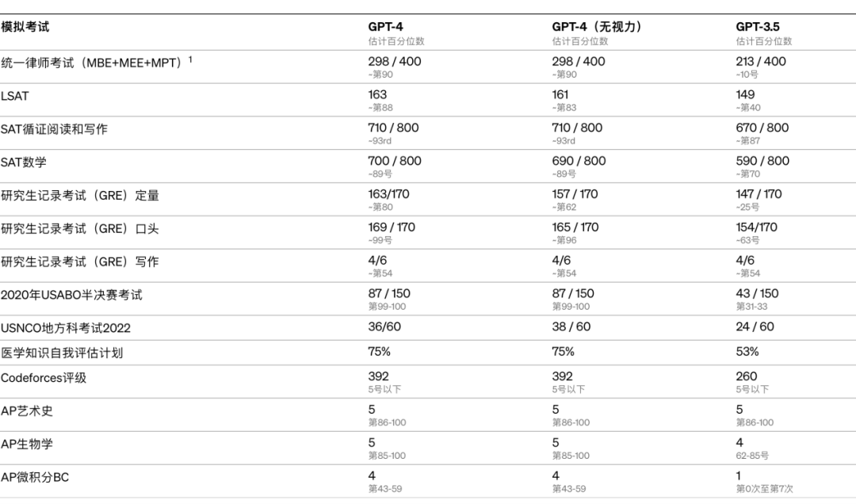Click the 医学知识自我评估计划 row label
856x504 pixels.
(62, 353)
